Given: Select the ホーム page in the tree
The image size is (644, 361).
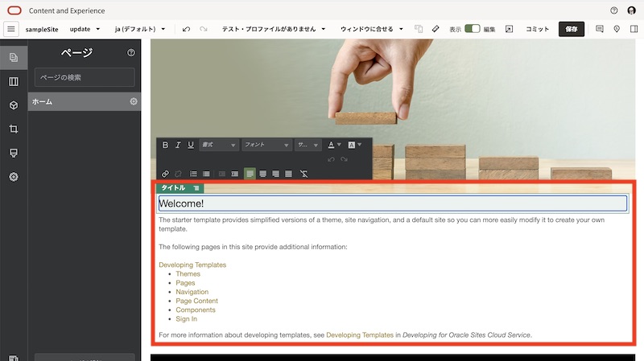Looking at the screenshot, I should 72,101.
